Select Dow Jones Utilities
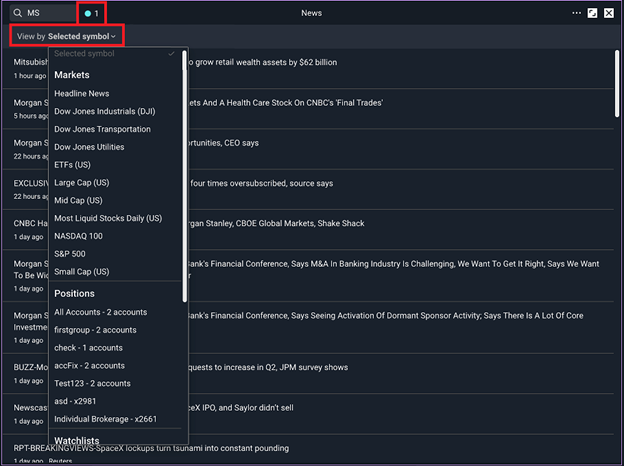 [89, 147]
